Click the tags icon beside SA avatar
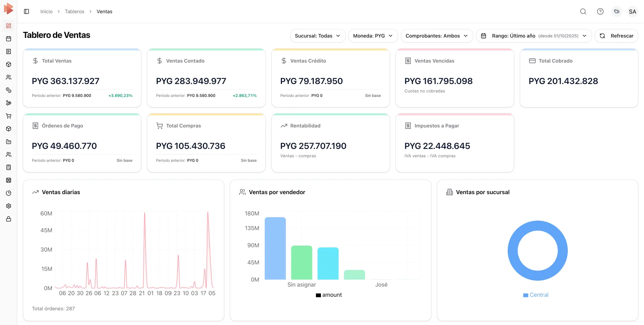The width and height of the screenshot is (644, 325). (x=617, y=11)
